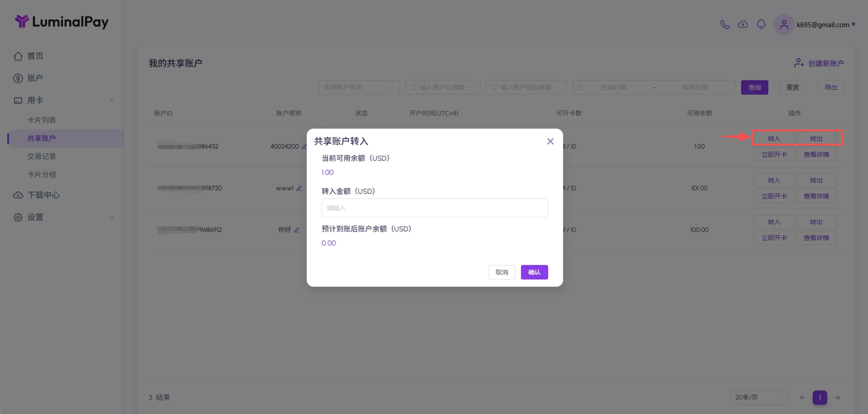The width and height of the screenshot is (868, 414).
Task: Click the edit pencil next to 你好
Action: (x=296, y=230)
